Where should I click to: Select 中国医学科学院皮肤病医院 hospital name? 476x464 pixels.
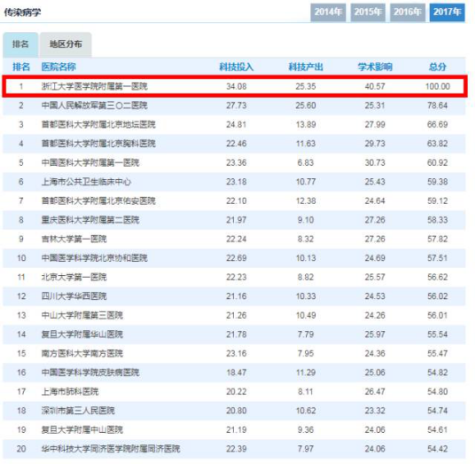[x=90, y=373]
